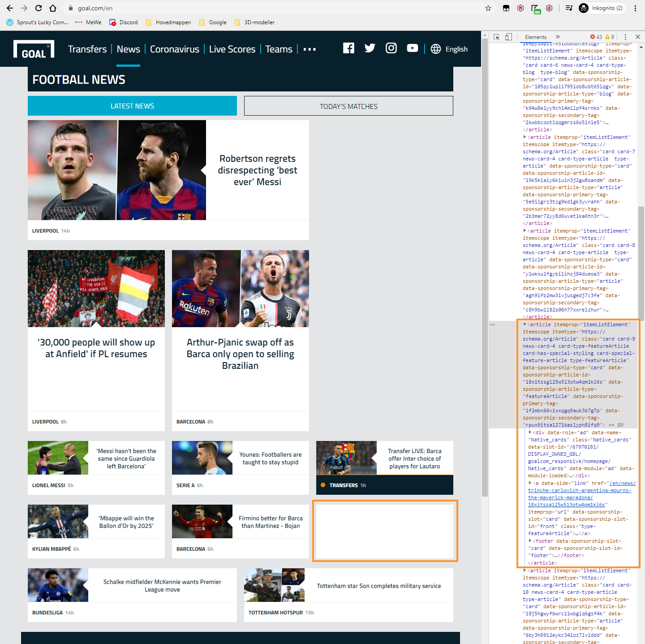Click the Incognito profile avatar
Screen dimensions: 645x644
pyautogui.click(x=583, y=8)
